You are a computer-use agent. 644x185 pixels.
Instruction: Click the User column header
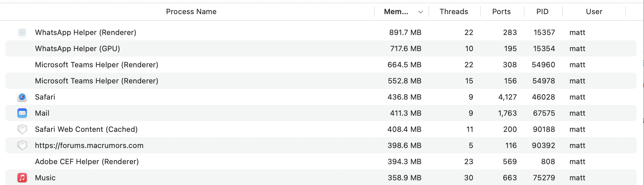(x=594, y=12)
